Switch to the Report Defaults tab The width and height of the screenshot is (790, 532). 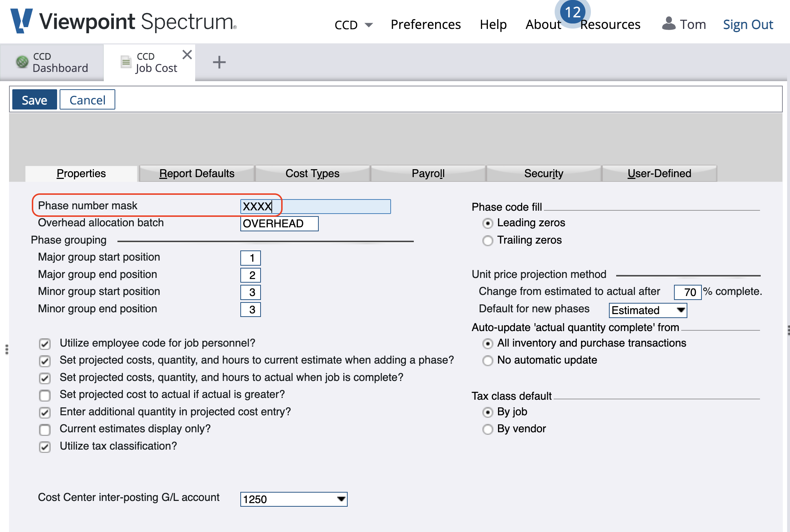(x=197, y=173)
